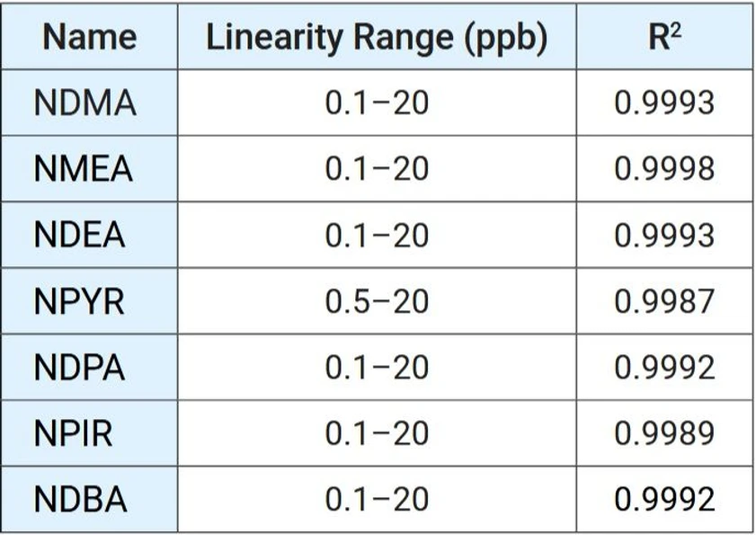756x535 pixels.
Task: Select the NMEA name cell
Action: (90, 169)
